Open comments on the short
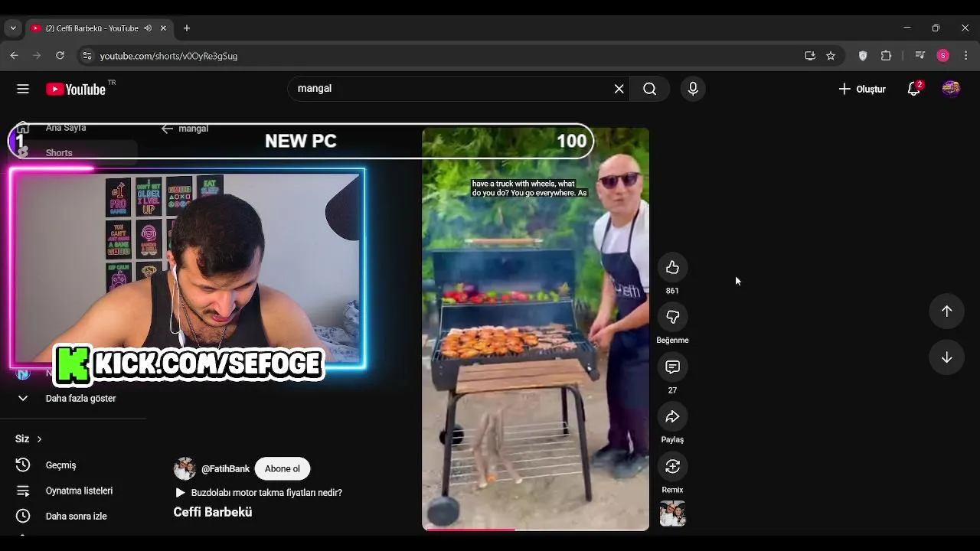The image size is (980, 551). click(672, 367)
